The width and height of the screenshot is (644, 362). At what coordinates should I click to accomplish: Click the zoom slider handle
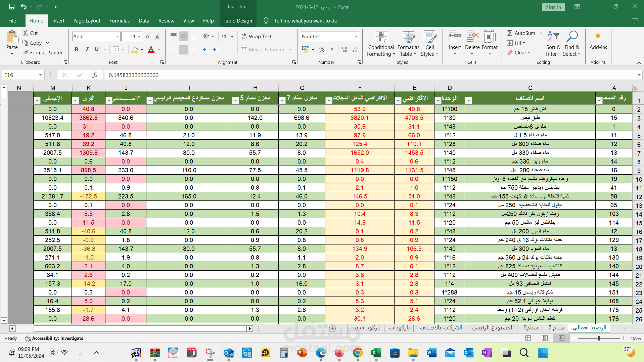pos(599,338)
